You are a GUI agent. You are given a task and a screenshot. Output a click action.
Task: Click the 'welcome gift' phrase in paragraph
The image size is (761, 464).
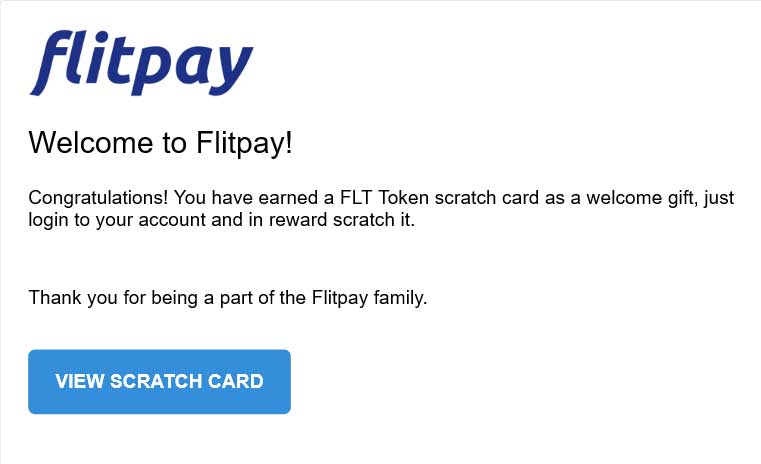tap(642, 198)
